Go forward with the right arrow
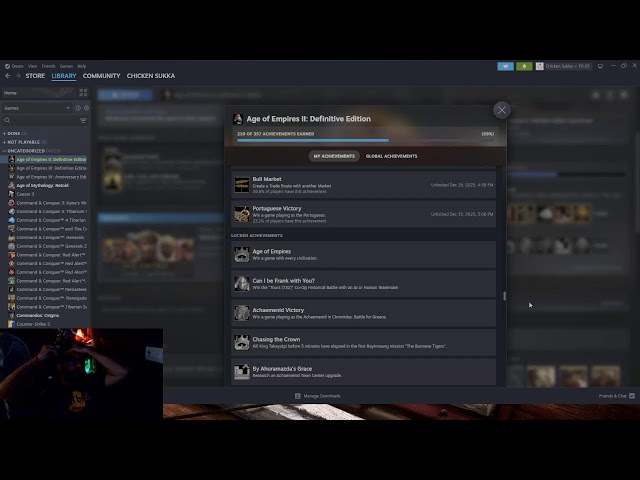Screen dimensions: 640x480 pos(18,76)
